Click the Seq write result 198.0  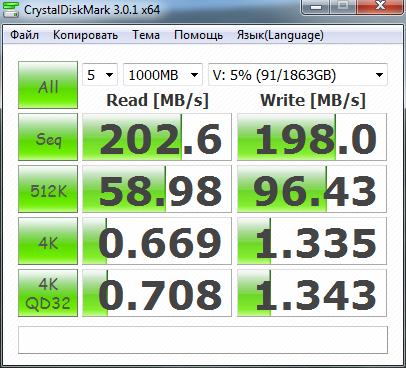[x=312, y=137]
